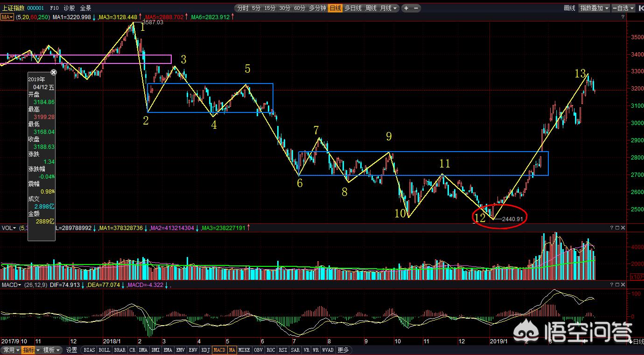Screen dimensions: 644x355
Task: Select the VR indicator
Action: pyautogui.click(x=306, y=350)
